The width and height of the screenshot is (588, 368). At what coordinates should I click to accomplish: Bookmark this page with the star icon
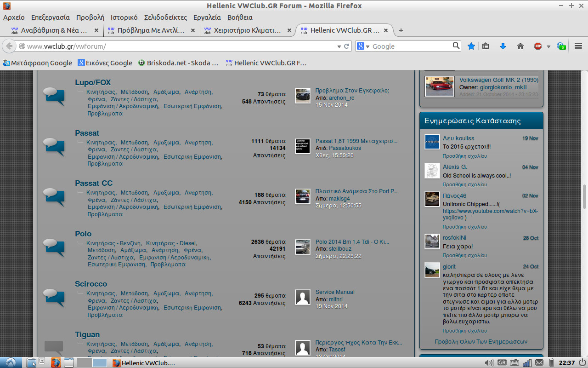pos(471,46)
